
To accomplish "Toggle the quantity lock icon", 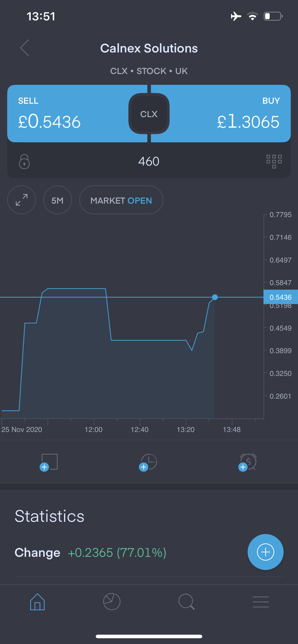I will (24, 161).
